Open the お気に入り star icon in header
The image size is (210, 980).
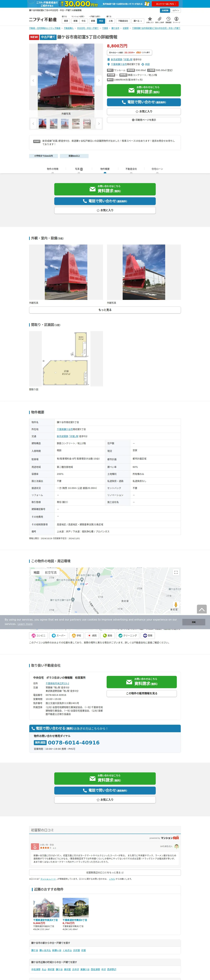(x=150, y=20)
